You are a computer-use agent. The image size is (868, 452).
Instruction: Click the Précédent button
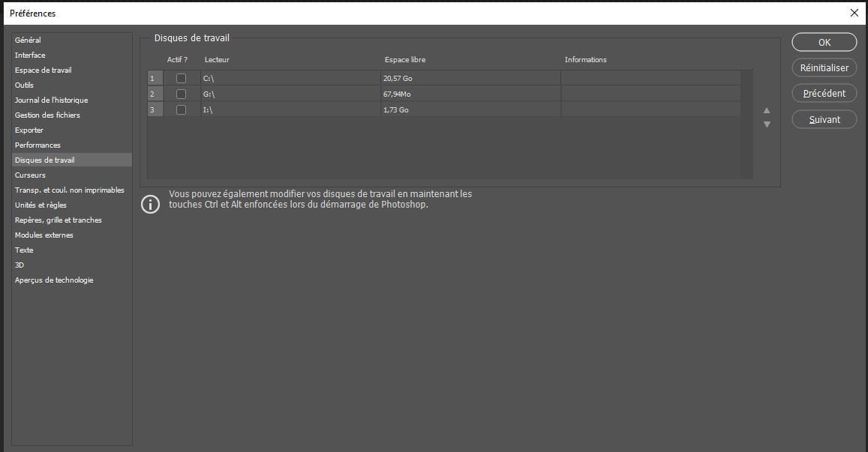click(824, 94)
